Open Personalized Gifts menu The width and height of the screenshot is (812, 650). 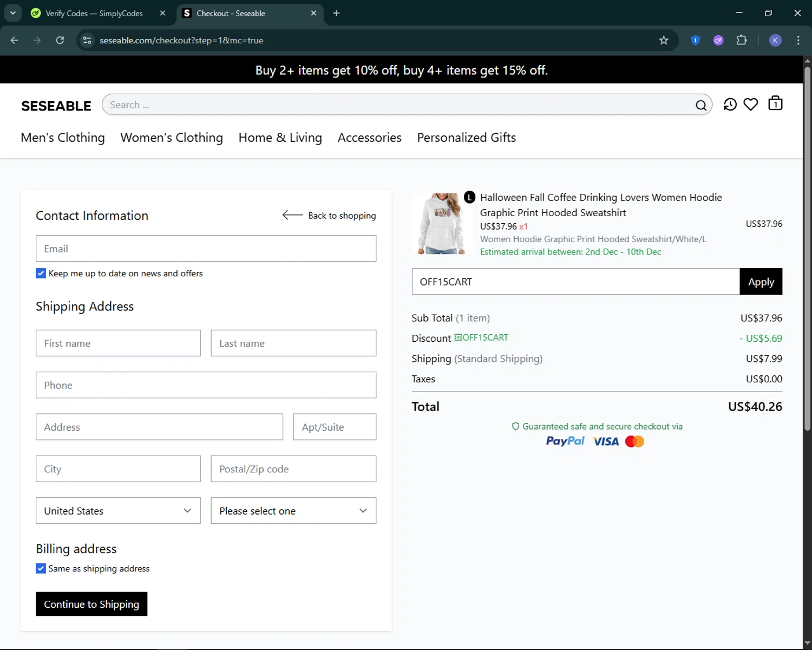(467, 138)
